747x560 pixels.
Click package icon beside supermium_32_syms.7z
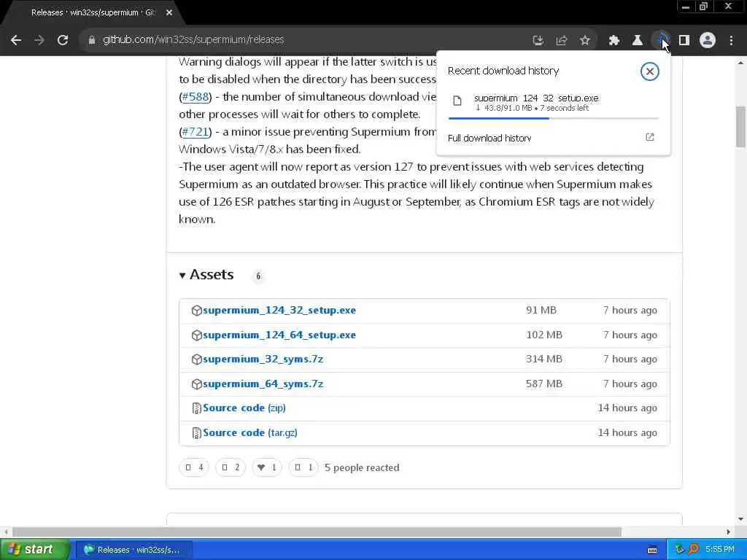click(x=196, y=359)
